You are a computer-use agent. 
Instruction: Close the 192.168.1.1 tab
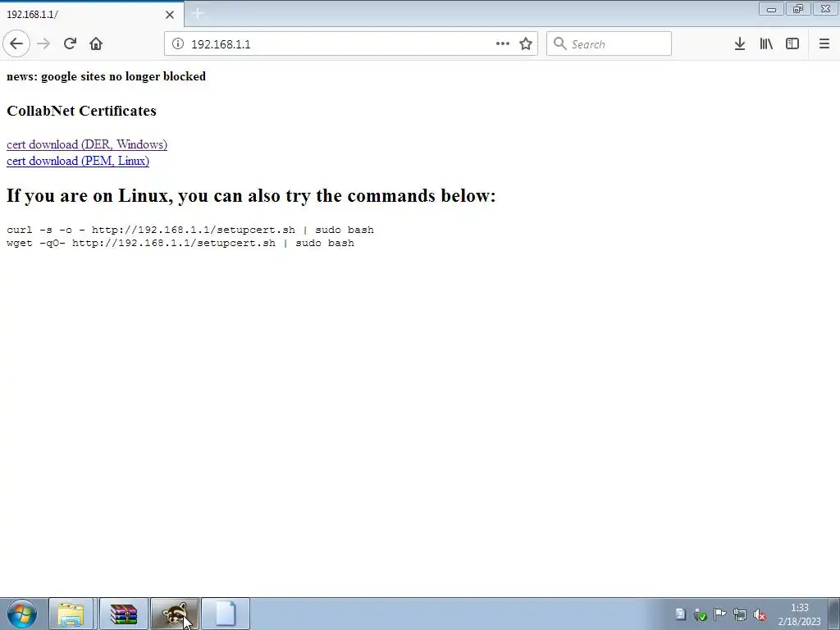coord(169,15)
